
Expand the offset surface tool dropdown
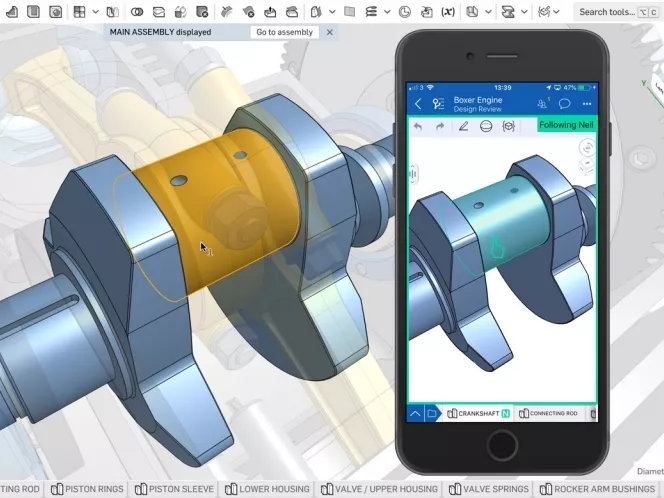332,12
